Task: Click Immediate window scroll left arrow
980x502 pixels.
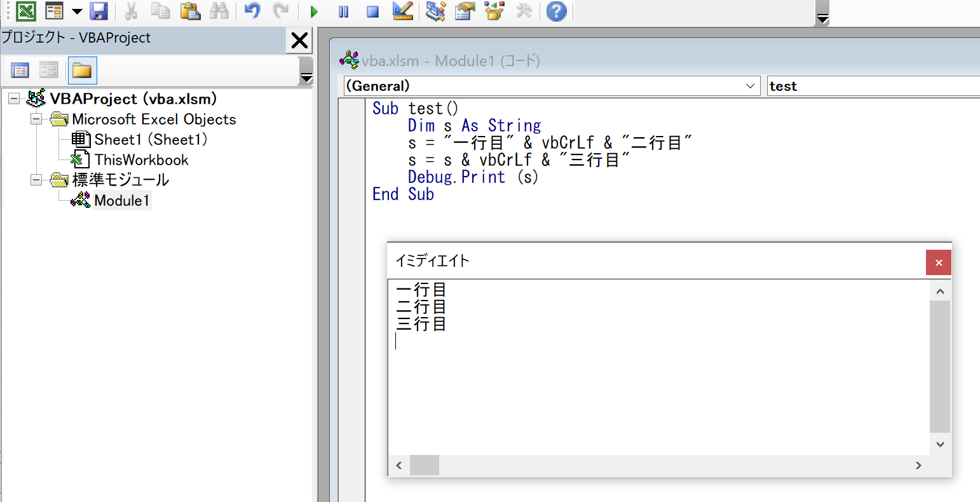Action: tap(399, 466)
